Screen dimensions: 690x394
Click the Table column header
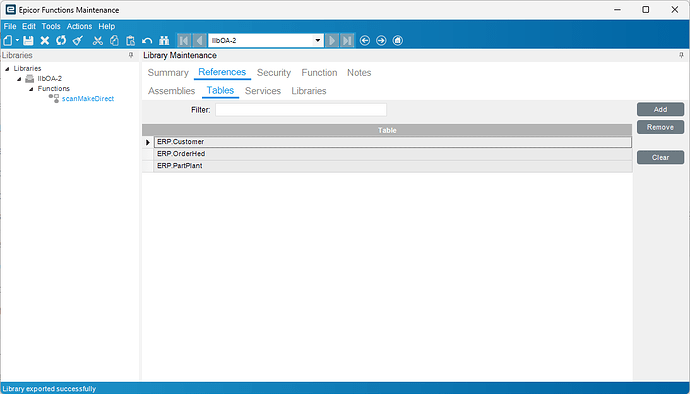coord(387,130)
